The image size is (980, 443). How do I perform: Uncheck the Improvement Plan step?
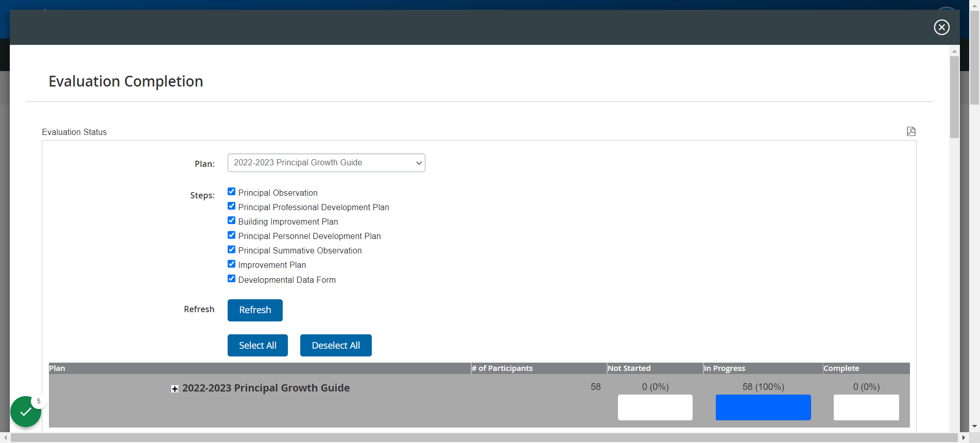(x=232, y=264)
